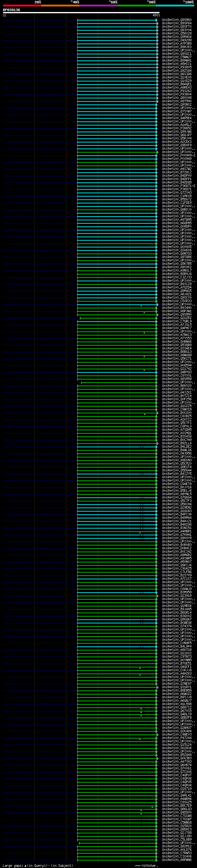Select label UniRef100_C4WEV3

click(x=176, y=734)
